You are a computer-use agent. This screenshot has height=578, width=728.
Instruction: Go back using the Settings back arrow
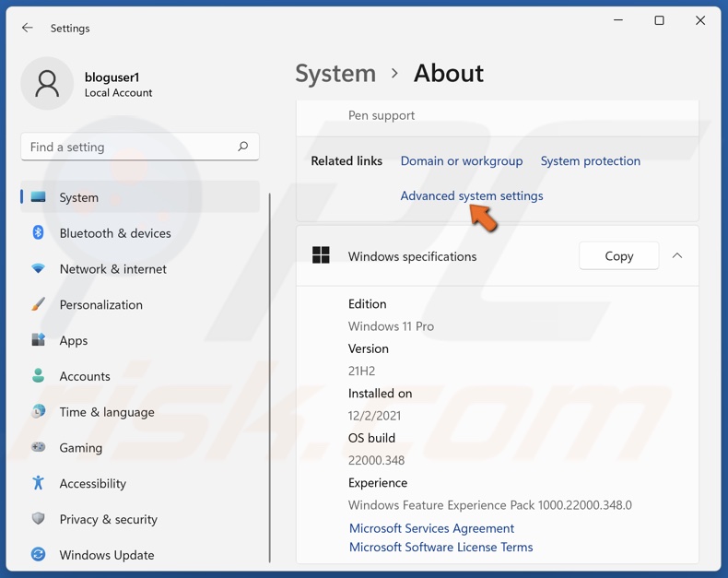point(28,28)
